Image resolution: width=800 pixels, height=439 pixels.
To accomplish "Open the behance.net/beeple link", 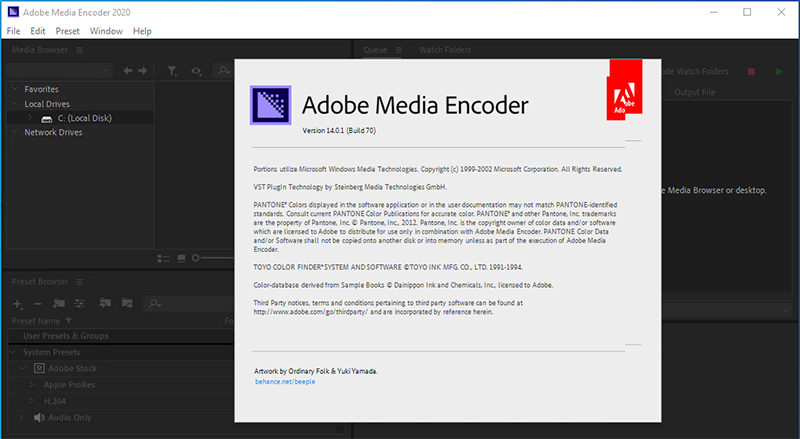I will tap(285, 382).
